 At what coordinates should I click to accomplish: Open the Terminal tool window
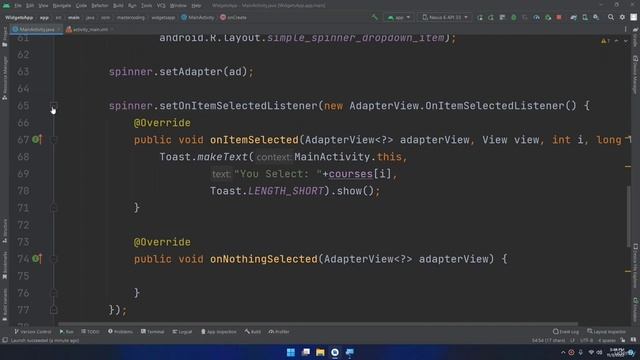tap(153, 332)
